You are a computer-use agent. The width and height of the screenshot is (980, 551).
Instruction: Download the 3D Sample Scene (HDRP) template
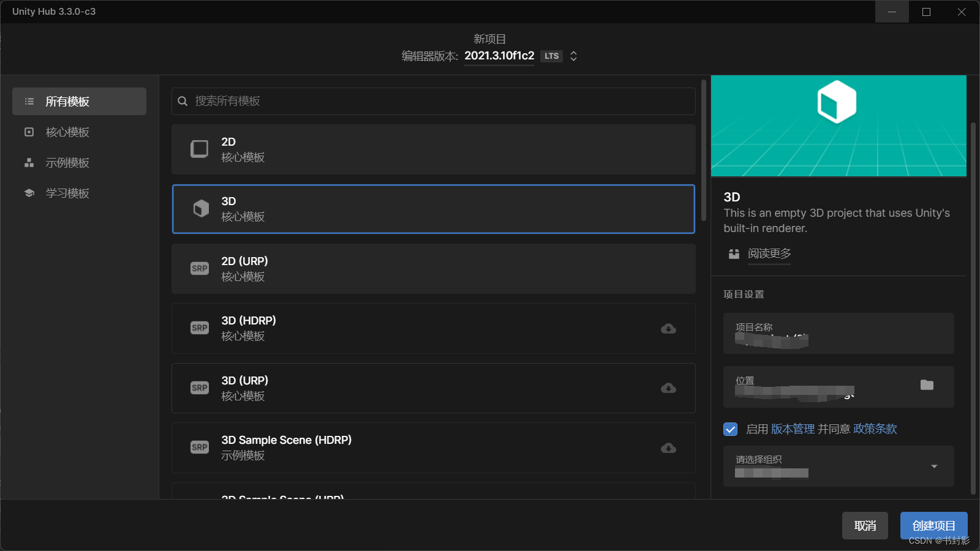click(x=668, y=448)
